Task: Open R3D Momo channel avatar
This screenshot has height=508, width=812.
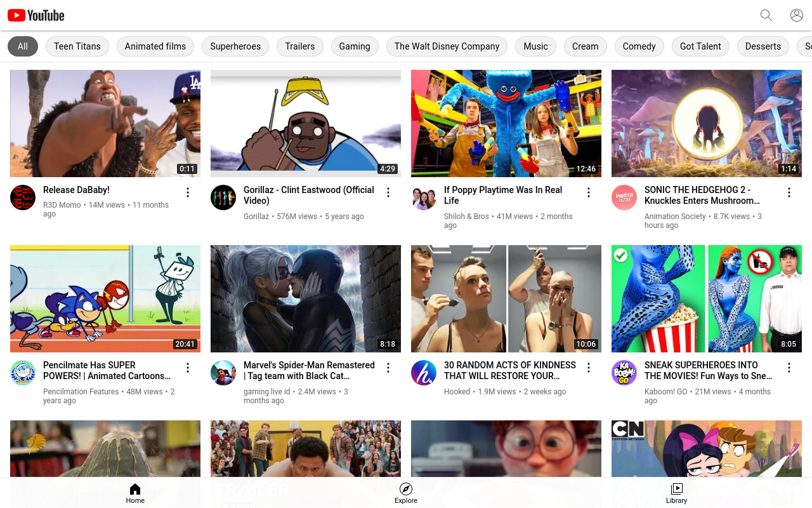Action: (x=23, y=197)
